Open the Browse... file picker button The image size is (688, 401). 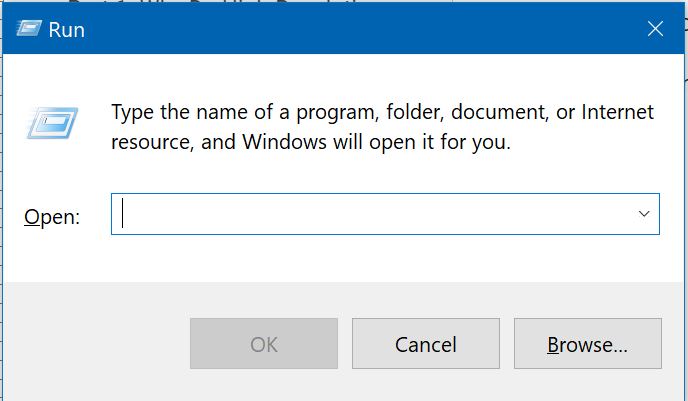[x=588, y=344]
